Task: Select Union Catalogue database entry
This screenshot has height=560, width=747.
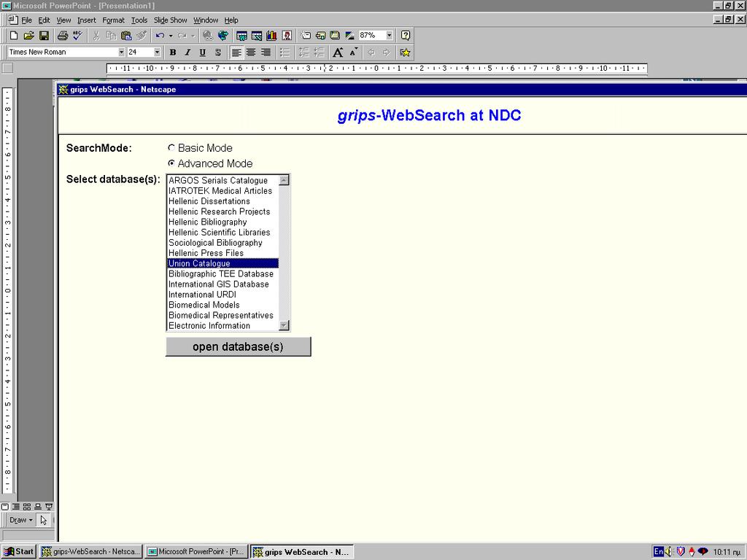Action: click(223, 263)
